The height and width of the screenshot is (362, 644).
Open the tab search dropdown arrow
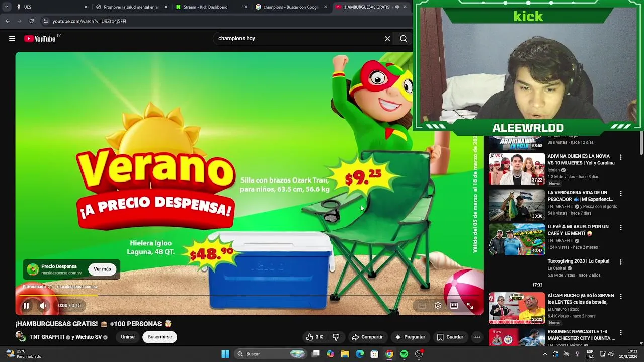click(7, 7)
